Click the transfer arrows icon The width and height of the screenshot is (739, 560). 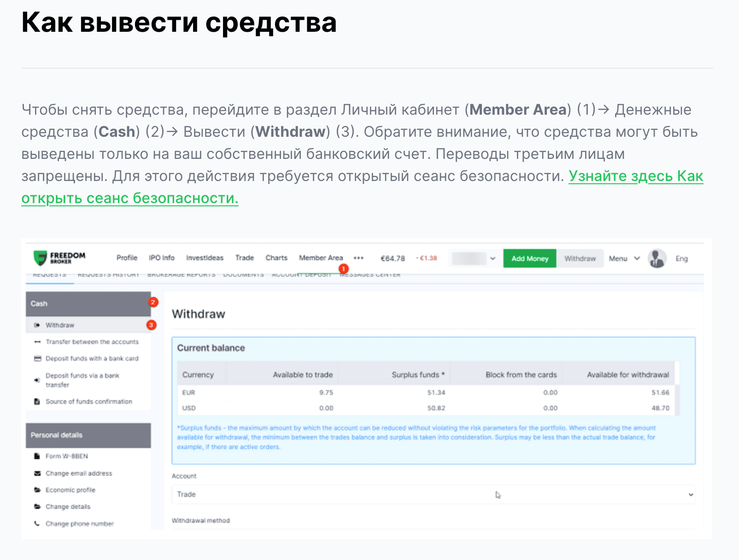[37, 342]
